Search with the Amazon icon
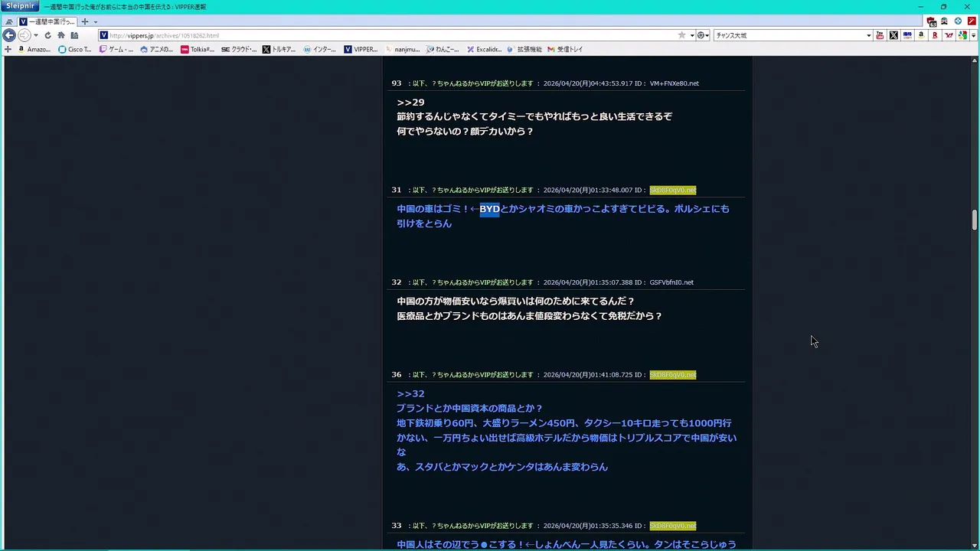 point(921,35)
